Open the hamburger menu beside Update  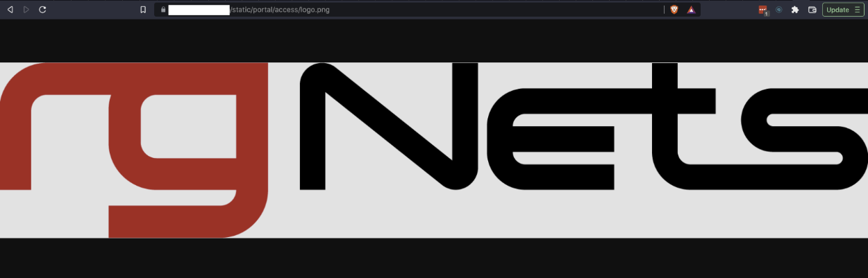click(857, 10)
